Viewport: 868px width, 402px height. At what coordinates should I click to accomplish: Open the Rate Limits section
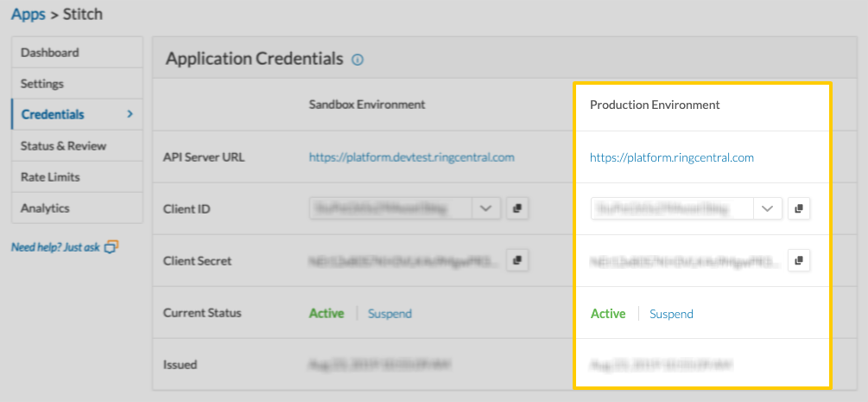click(x=50, y=177)
